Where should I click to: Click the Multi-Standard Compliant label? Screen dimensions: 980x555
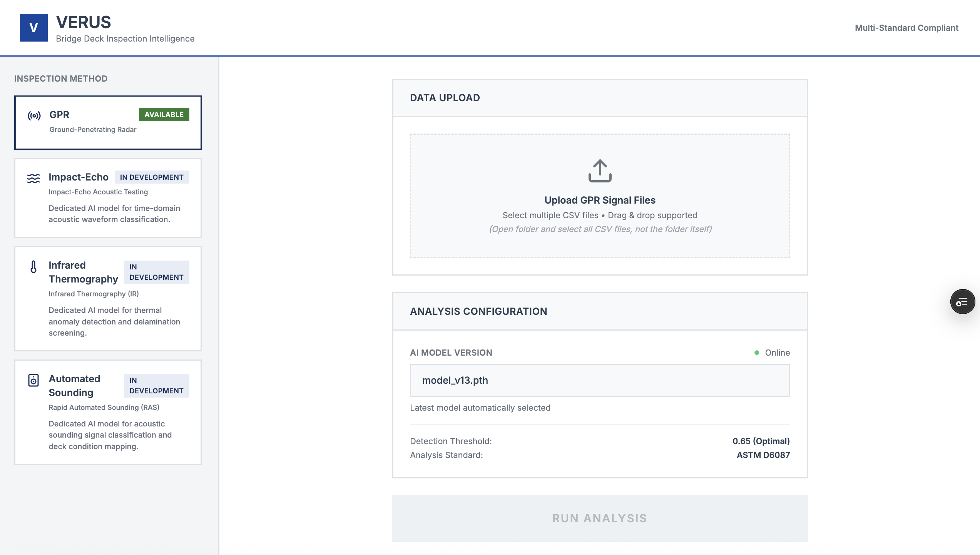point(906,28)
